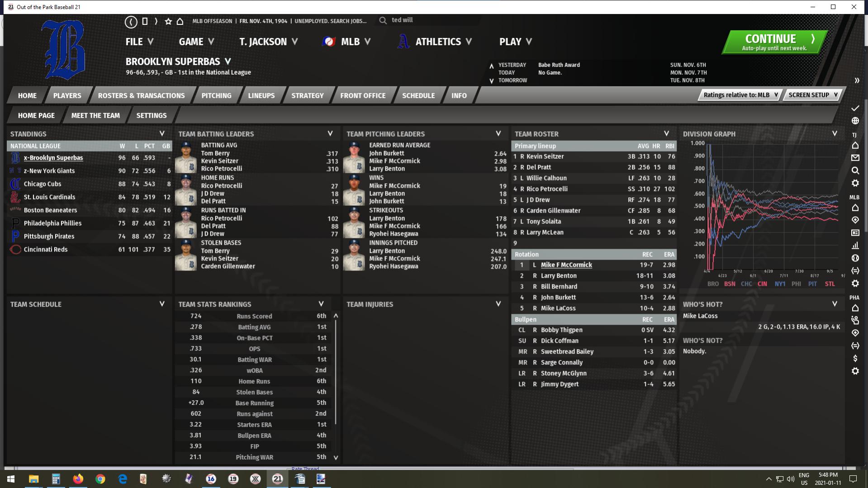Switch to the Rosters & Transactions tab
This screenshot has height=488, width=868.
(x=141, y=95)
